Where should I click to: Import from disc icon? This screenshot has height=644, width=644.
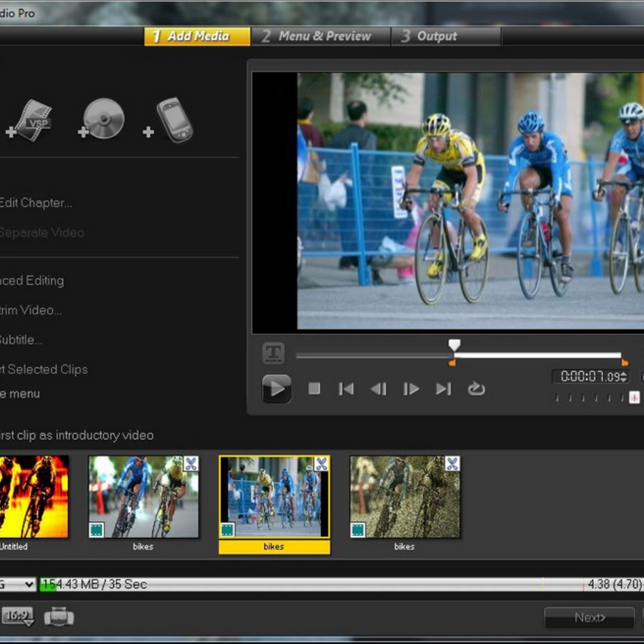[102, 119]
